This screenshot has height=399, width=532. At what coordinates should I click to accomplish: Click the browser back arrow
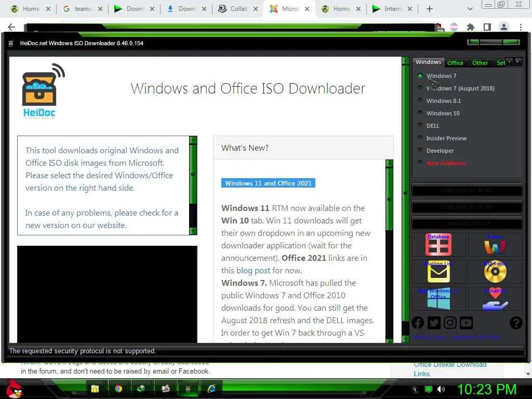click(x=11, y=27)
